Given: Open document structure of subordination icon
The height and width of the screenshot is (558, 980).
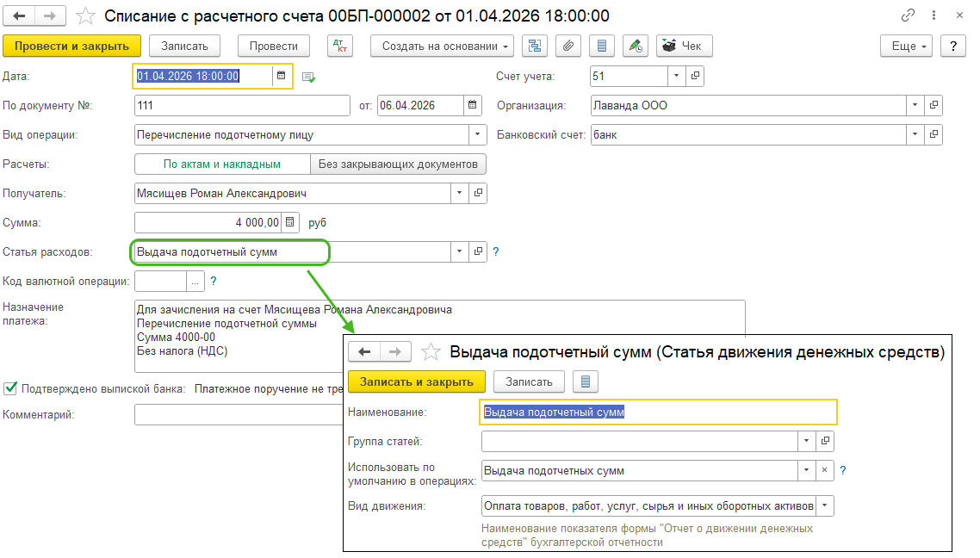Looking at the screenshot, I should coord(535,46).
